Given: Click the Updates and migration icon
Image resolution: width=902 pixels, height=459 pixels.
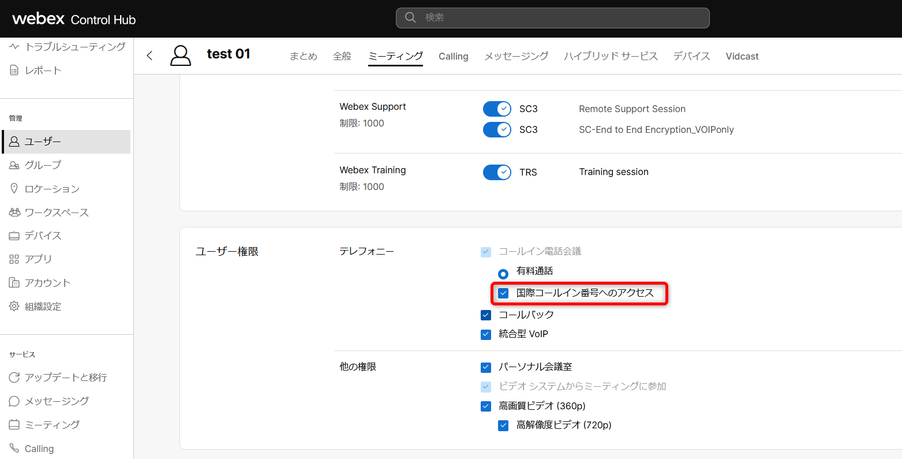Looking at the screenshot, I should click(x=14, y=378).
